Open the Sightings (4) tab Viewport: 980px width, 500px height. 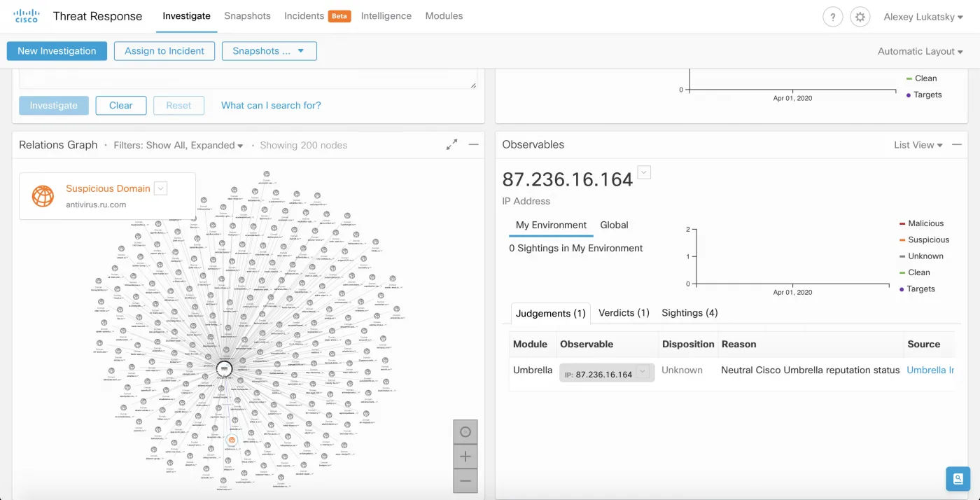click(x=689, y=313)
